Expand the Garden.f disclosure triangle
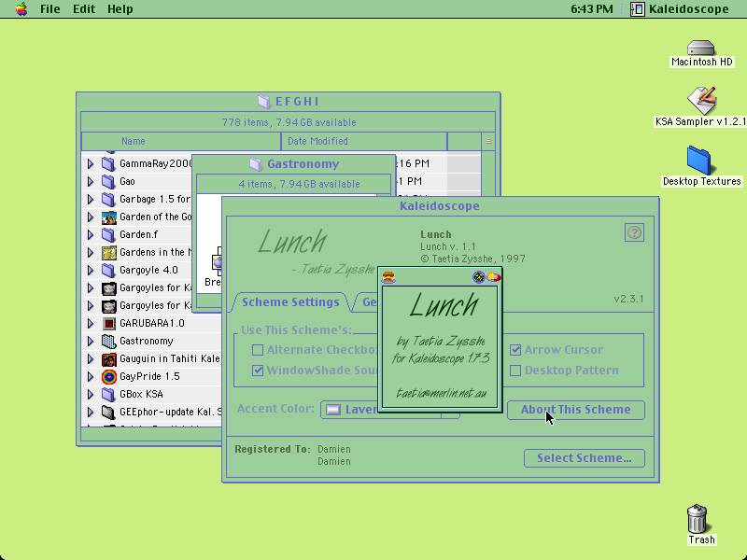This screenshot has width=747, height=560. coord(91,235)
